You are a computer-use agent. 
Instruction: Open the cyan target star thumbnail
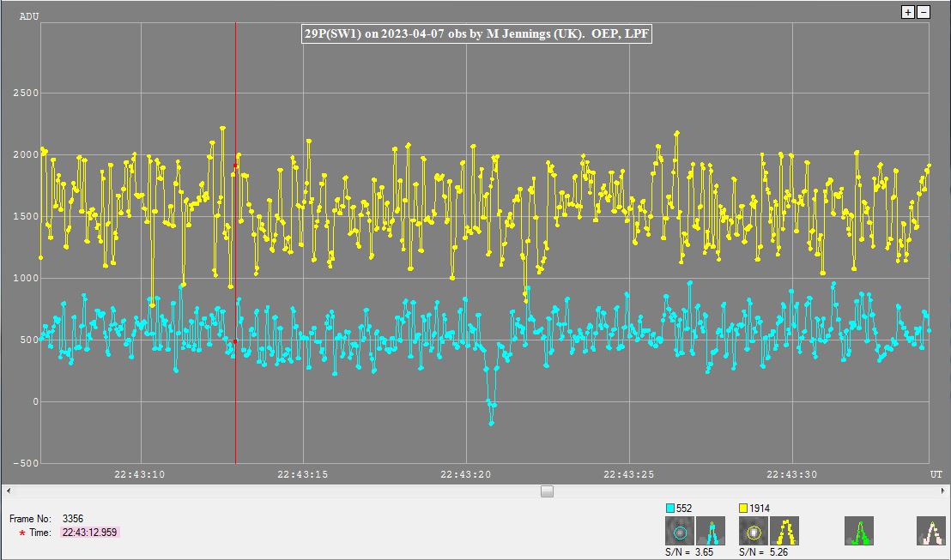tap(679, 531)
